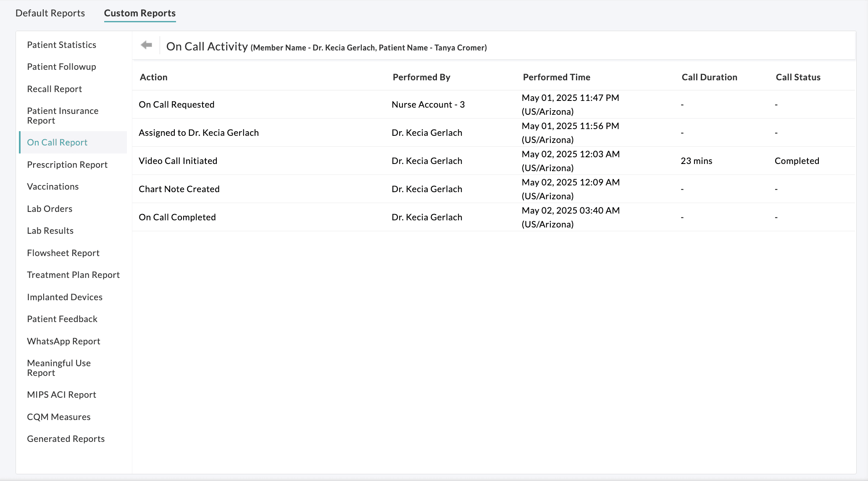This screenshot has height=481, width=868.
Task: Open MIPS ACI Report
Action: tap(61, 395)
